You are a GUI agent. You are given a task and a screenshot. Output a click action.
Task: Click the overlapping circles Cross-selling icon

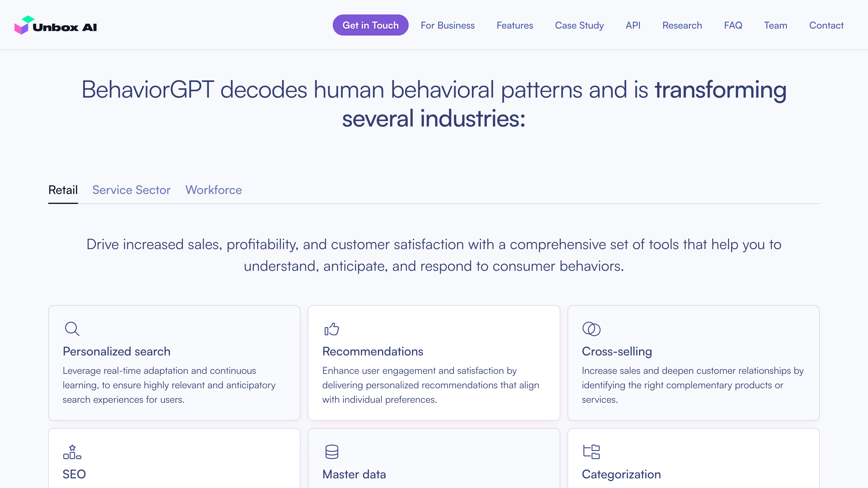point(591,329)
